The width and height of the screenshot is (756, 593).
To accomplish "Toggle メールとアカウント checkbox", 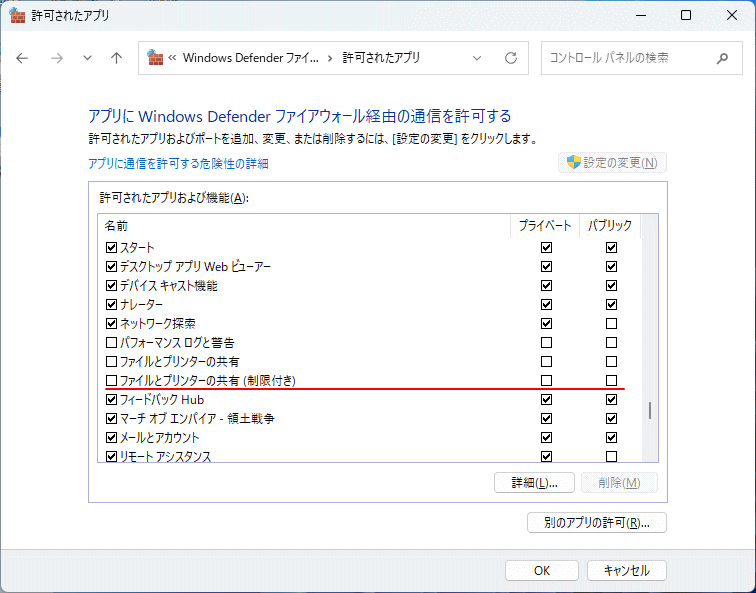I will [x=111, y=438].
